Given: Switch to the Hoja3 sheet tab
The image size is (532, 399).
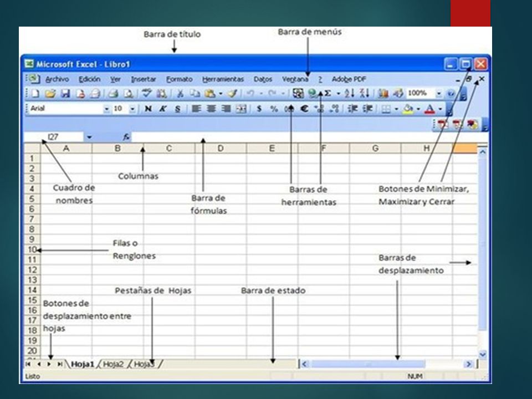Looking at the screenshot, I should [x=144, y=364].
